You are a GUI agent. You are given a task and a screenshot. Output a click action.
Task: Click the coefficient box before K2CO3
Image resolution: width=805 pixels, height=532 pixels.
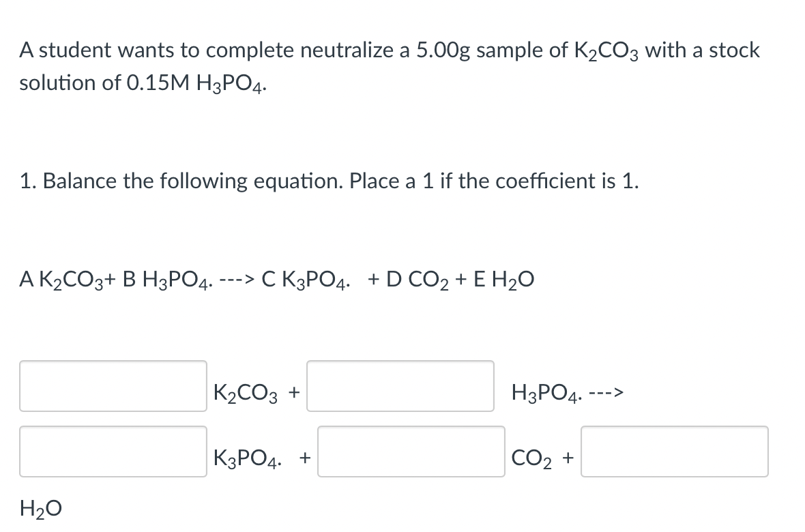click(x=113, y=386)
